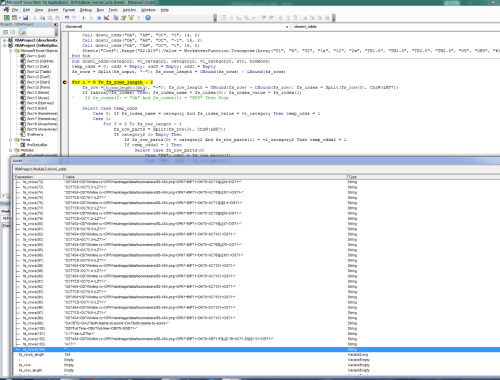Click the Copy toolbar icon
This screenshot has height=380, width=500.
(42, 18)
